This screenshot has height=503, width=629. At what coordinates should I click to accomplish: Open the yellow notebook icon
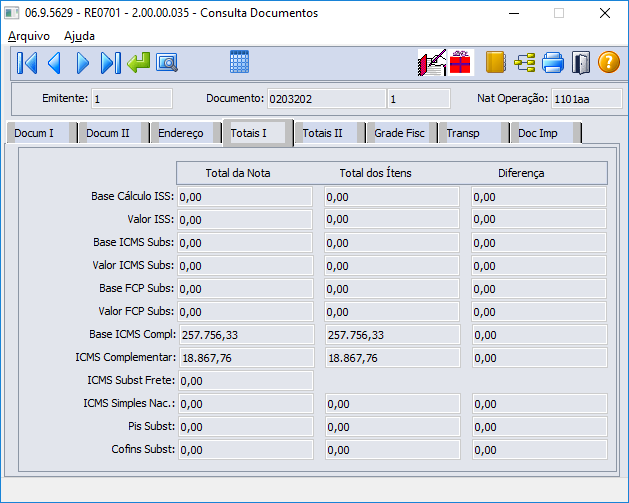point(495,62)
